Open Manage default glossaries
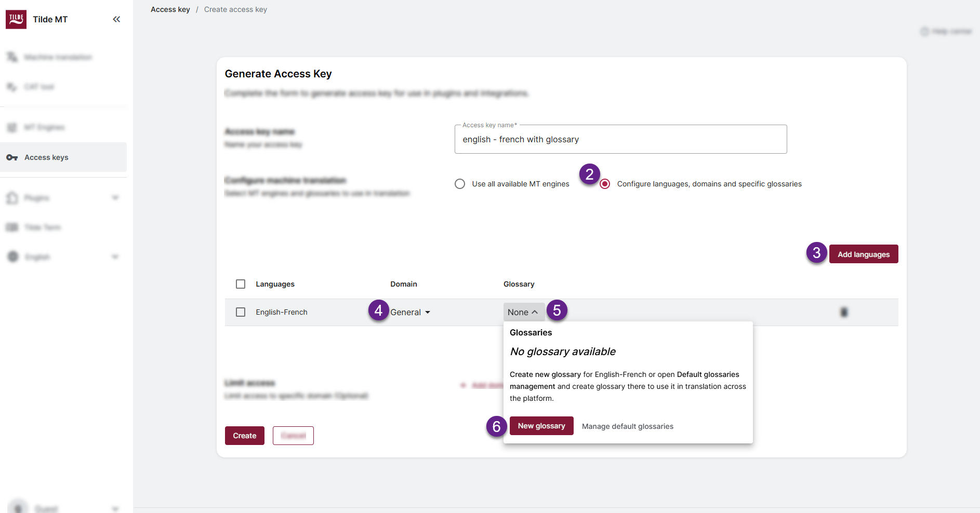The image size is (980, 513). point(627,426)
